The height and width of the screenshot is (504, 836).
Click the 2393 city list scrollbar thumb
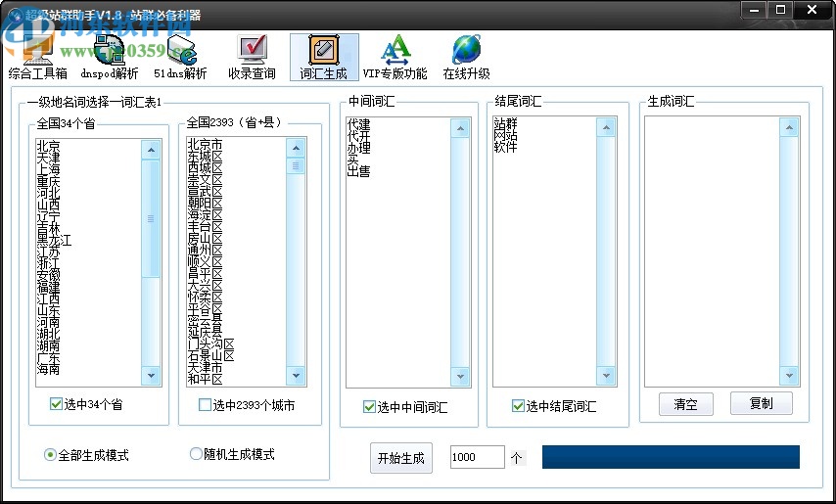[x=296, y=165]
